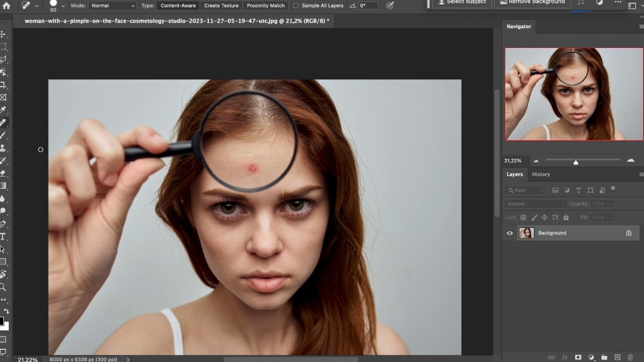Open the Navigator panel menu
644x362 pixels.
(x=641, y=26)
